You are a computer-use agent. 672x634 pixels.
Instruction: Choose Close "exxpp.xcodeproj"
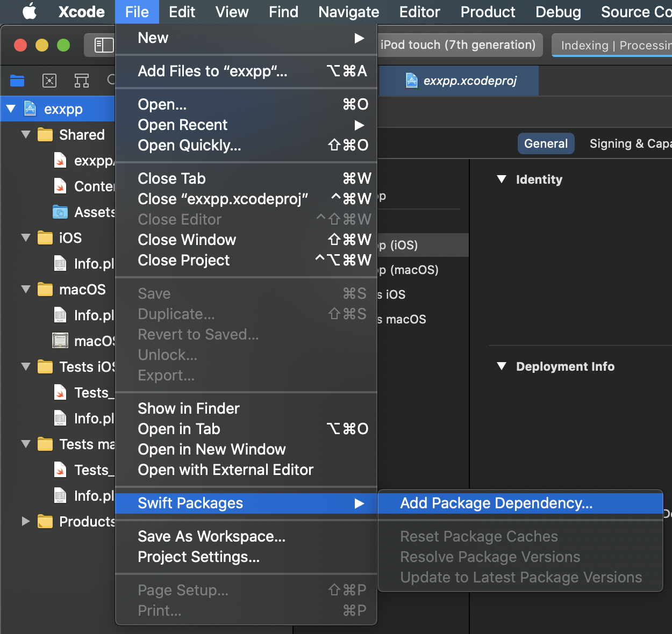[246, 199]
